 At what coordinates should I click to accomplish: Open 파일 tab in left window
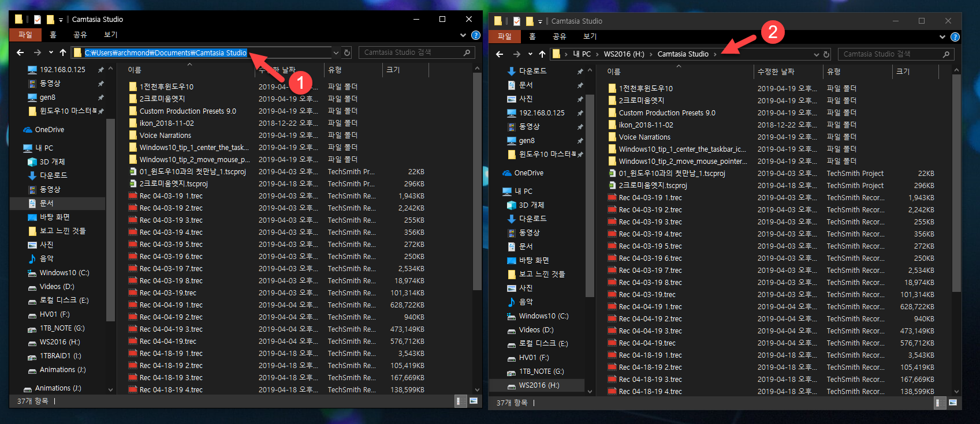[x=25, y=35]
